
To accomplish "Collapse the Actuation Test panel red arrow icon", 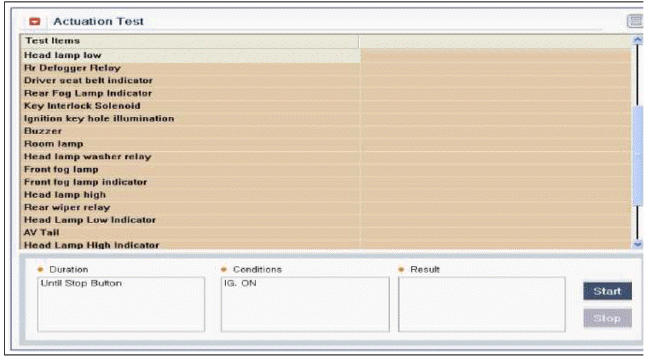I will tap(35, 21).
